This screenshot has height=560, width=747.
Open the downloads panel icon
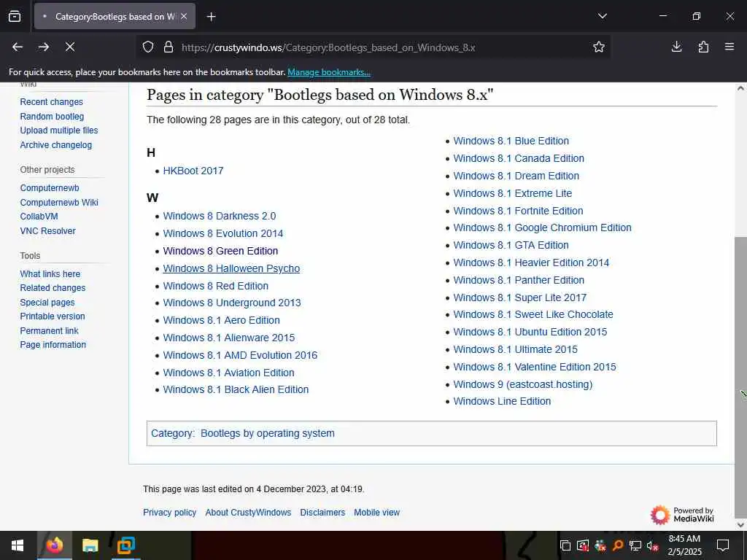click(676, 47)
